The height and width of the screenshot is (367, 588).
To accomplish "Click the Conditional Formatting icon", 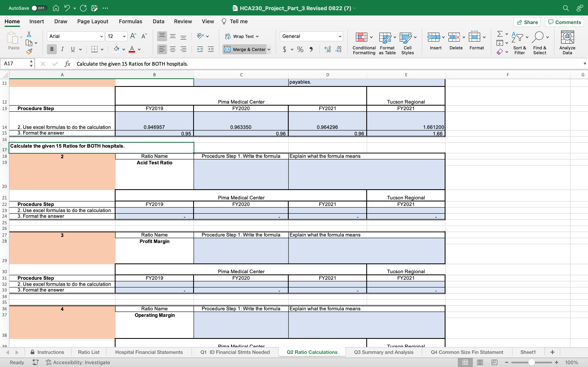I will [x=362, y=37].
